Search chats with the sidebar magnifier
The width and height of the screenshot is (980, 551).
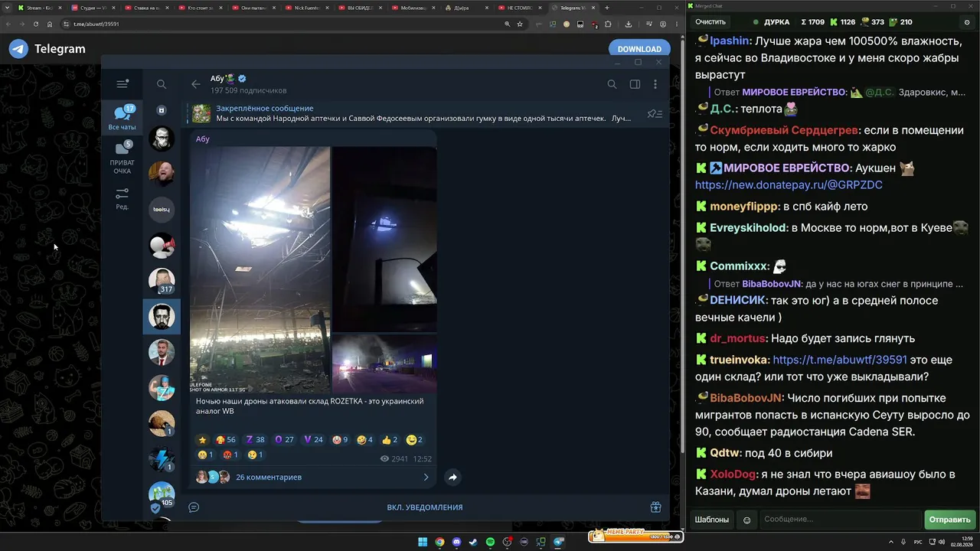click(x=162, y=84)
